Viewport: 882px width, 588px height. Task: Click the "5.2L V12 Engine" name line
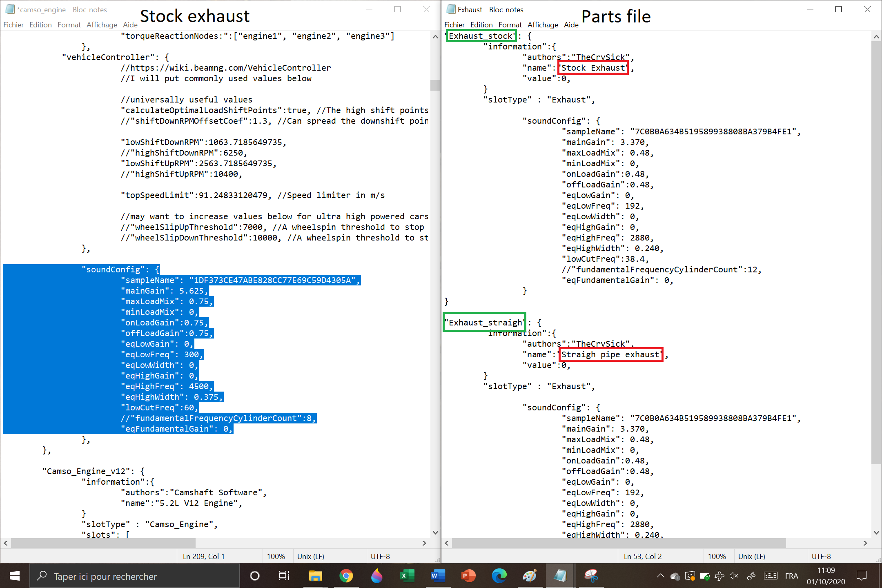pos(181,503)
